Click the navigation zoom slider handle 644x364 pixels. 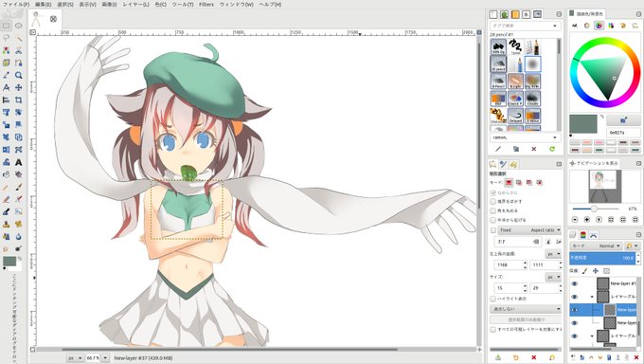point(594,209)
